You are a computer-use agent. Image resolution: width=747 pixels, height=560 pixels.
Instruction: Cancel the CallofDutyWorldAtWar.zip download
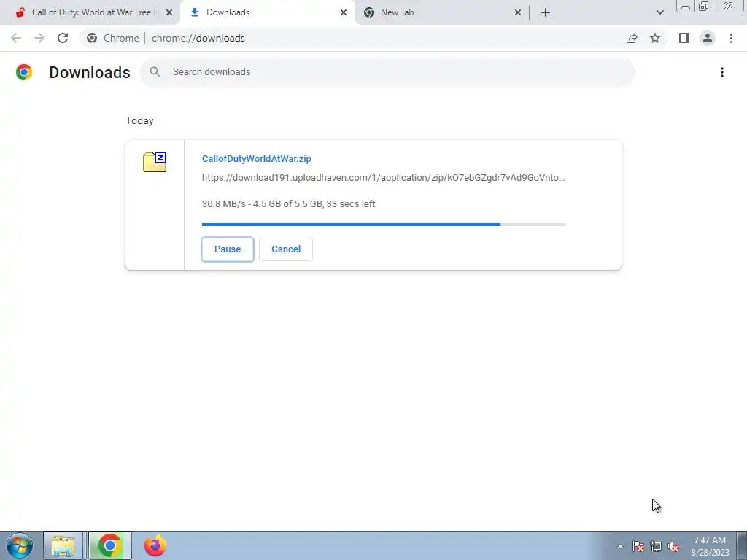(x=286, y=249)
